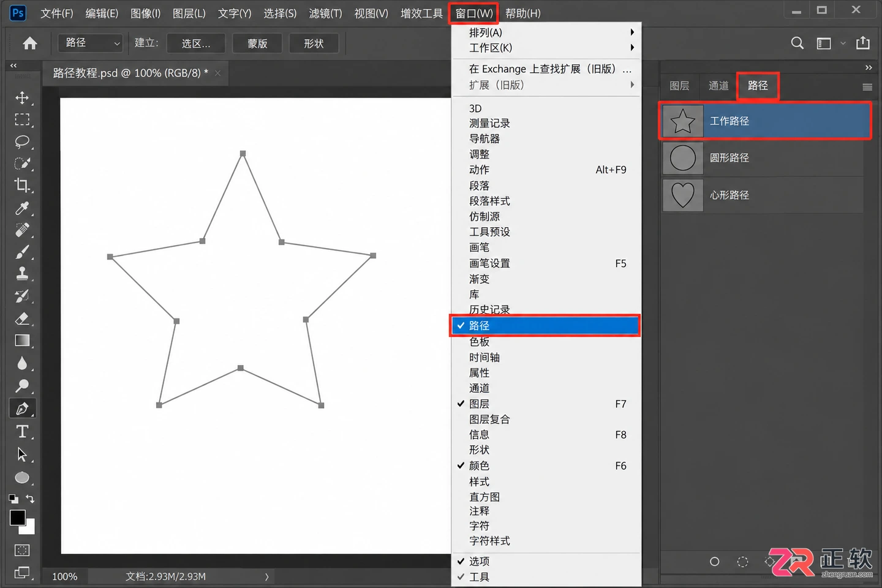Select the Pen tool

tap(22, 409)
